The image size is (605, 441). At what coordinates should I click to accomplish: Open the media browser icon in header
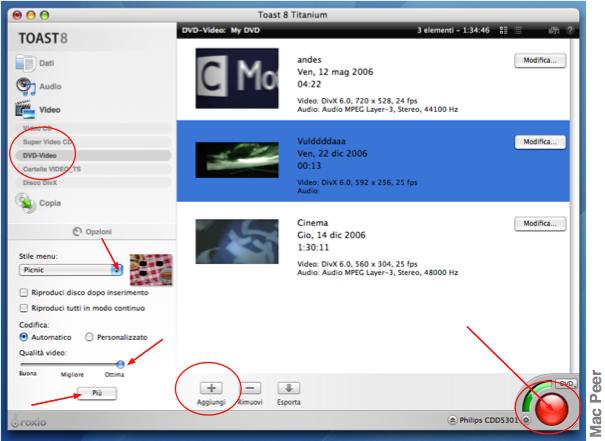point(554,30)
